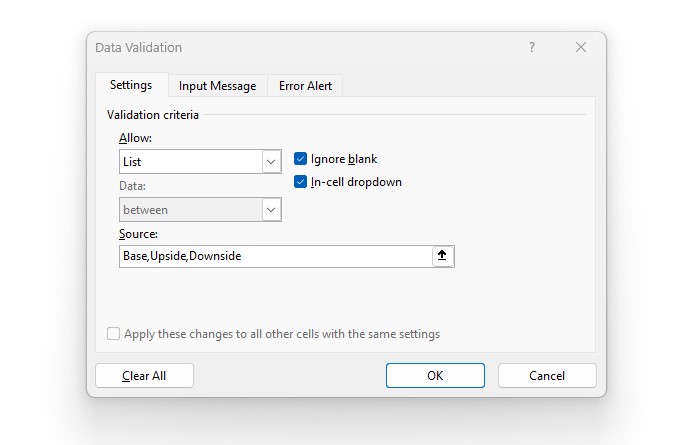Click the Data Validation title bar

[x=300, y=48]
